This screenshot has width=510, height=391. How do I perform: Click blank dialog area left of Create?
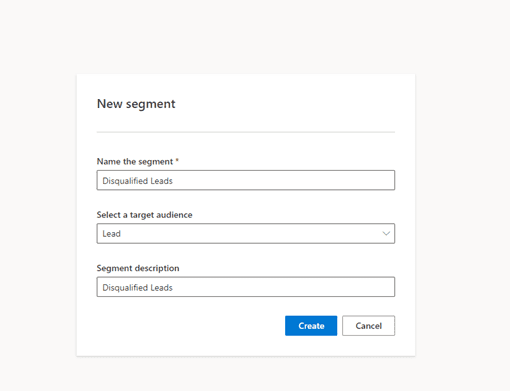pos(190,326)
